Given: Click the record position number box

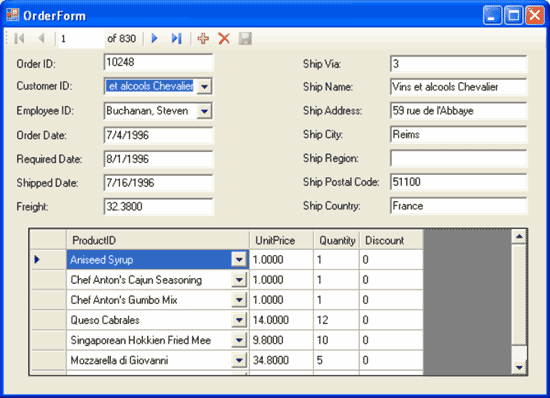Looking at the screenshot, I should point(81,39).
